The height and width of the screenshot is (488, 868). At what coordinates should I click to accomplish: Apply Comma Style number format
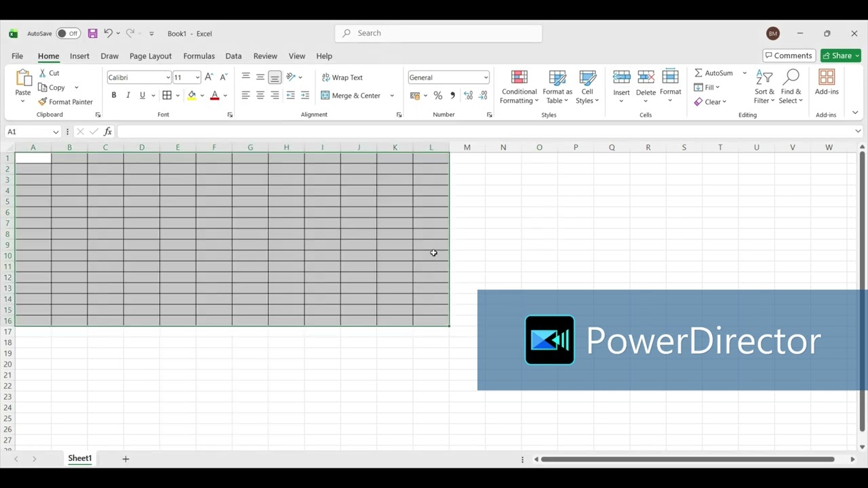tap(452, 96)
